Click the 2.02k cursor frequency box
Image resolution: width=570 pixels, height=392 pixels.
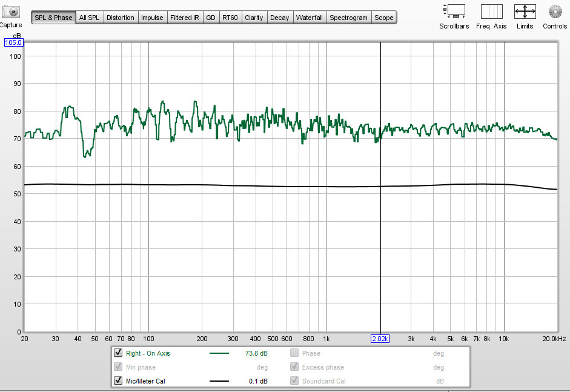(x=380, y=339)
